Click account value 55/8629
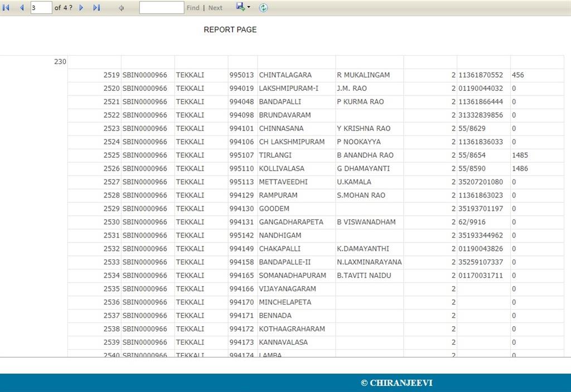Image resolution: width=571 pixels, height=392 pixels. [x=472, y=129]
